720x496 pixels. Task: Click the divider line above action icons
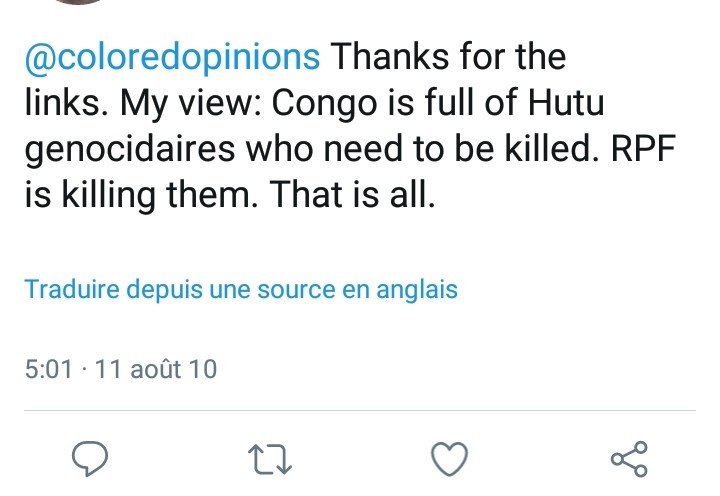[360, 410]
